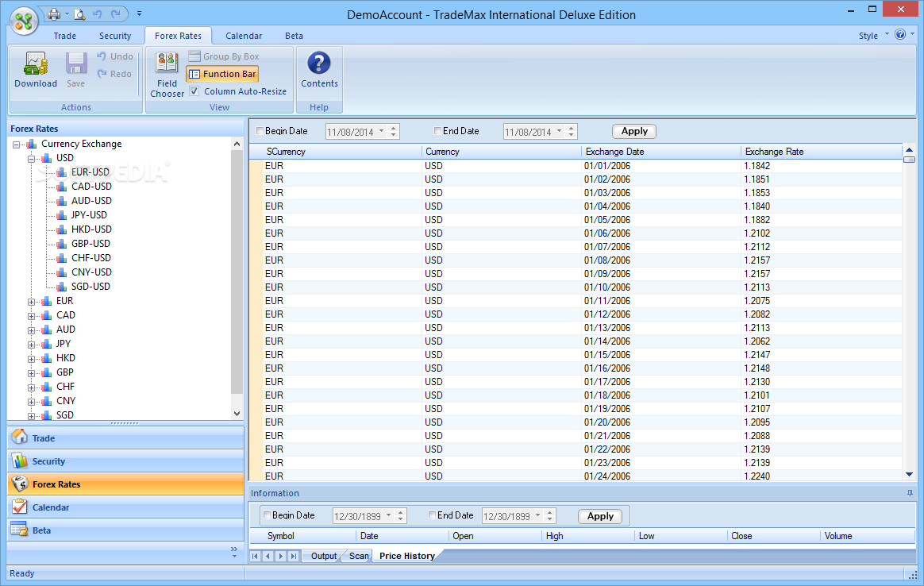Open the Contents help icon

319,63
